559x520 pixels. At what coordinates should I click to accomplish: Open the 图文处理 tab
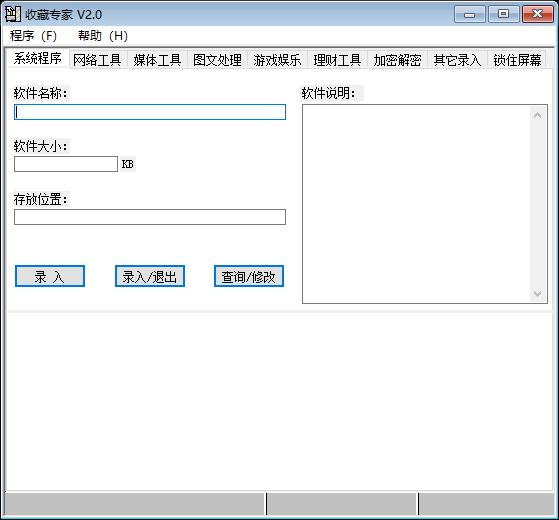coord(217,60)
